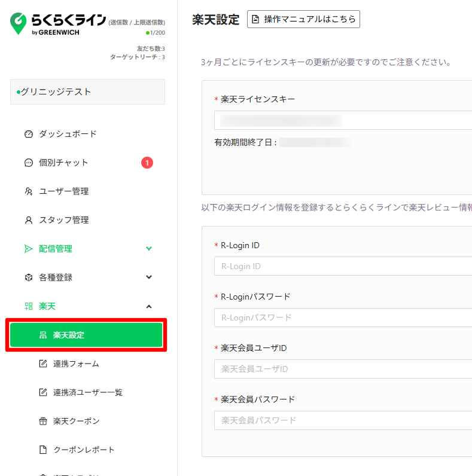472x476 pixels.
Task: Click the (送信数 / 上限送信数) caption
Action: coord(136,23)
